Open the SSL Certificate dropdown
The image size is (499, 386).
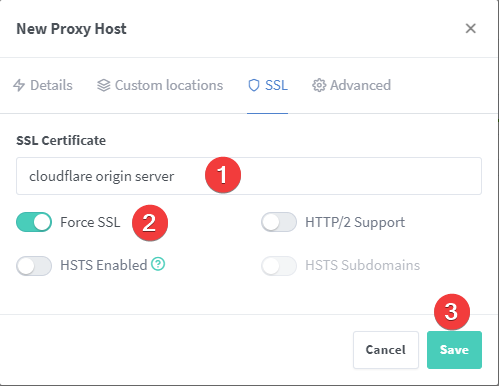[249, 176]
